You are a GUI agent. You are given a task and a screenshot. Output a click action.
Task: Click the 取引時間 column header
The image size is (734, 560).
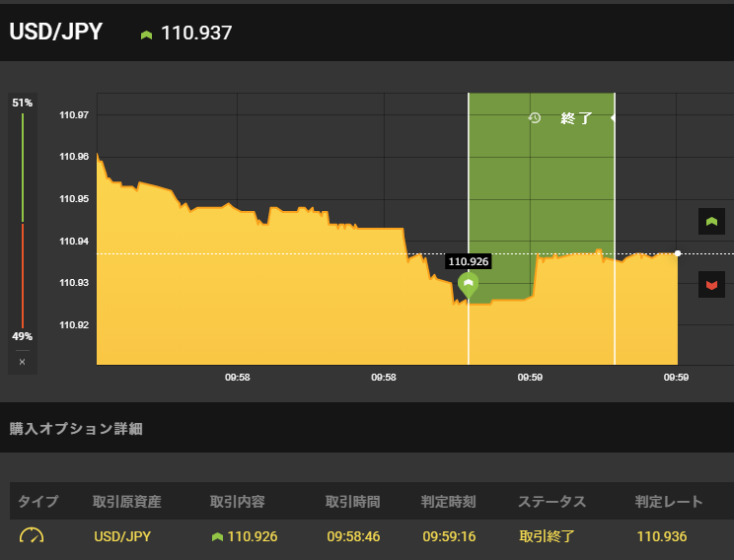point(352,502)
